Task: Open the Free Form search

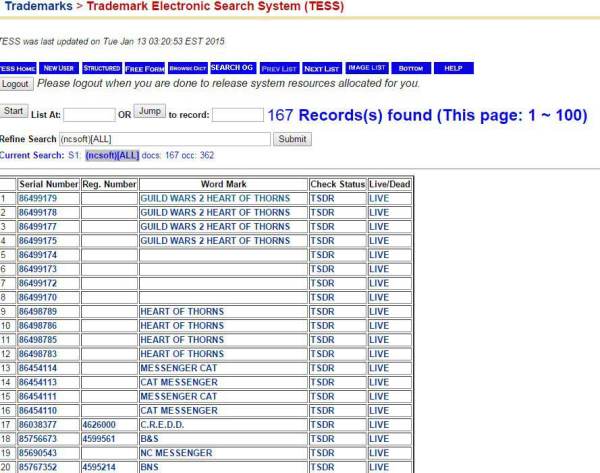Action: tap(144, 68)
